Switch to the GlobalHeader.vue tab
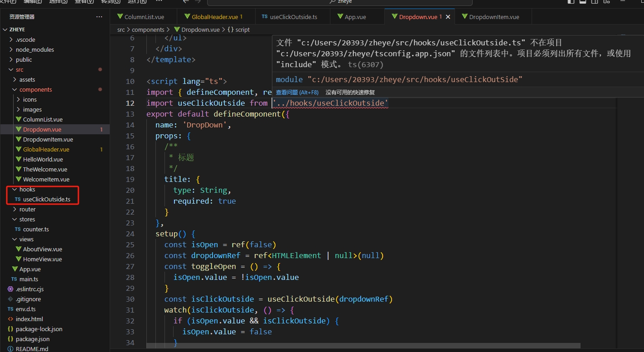The height and width of the screenshot is (352, 644). click(214, 17)
